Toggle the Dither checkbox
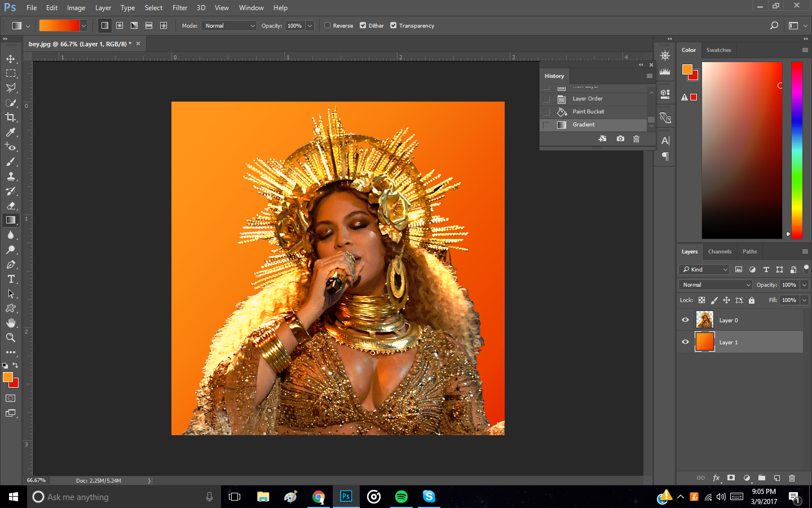 [363, 25]
